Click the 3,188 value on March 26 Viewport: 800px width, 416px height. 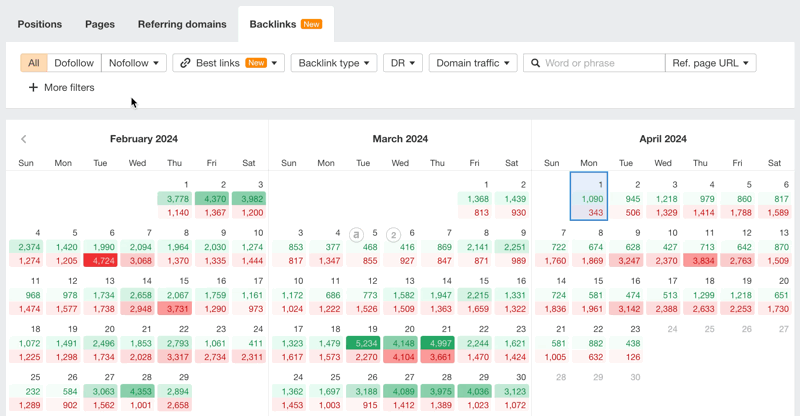pyautogui.click(x=363, y=391)
